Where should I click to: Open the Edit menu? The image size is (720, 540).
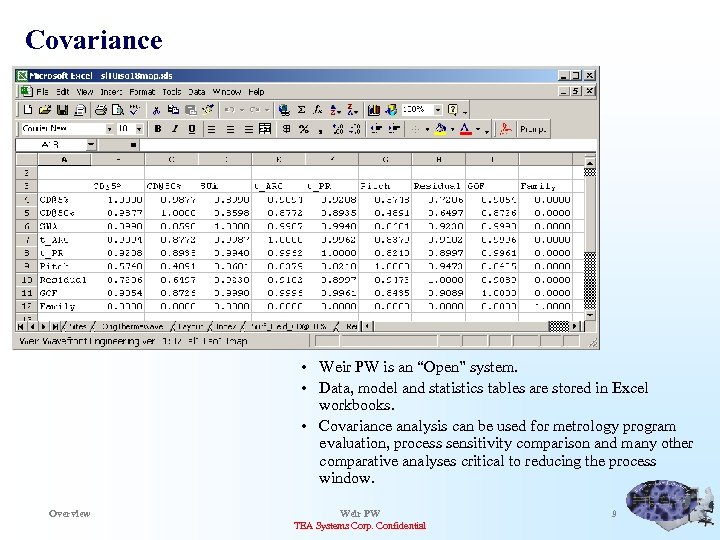point(62,92)
